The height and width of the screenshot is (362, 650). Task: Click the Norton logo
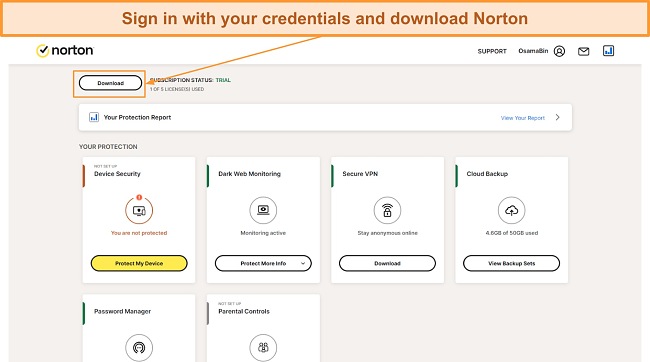[65, 51]
